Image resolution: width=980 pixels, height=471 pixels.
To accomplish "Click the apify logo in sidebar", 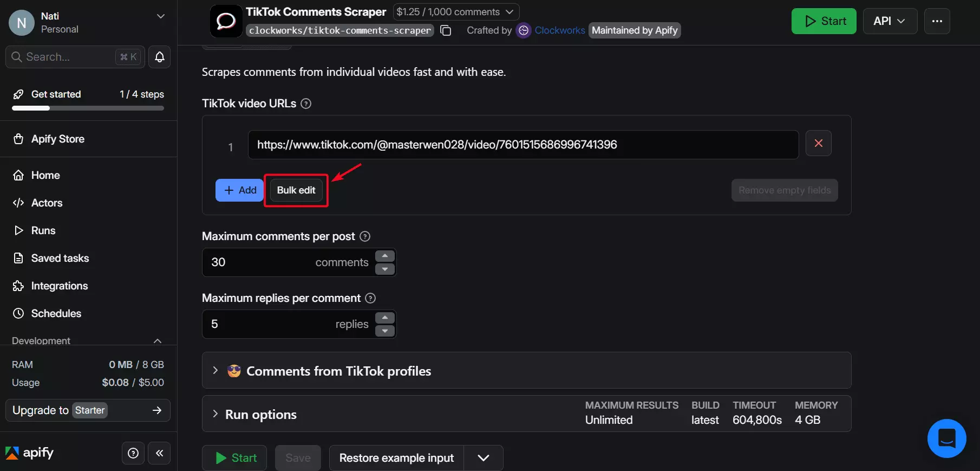I will (x=30, y=453).
